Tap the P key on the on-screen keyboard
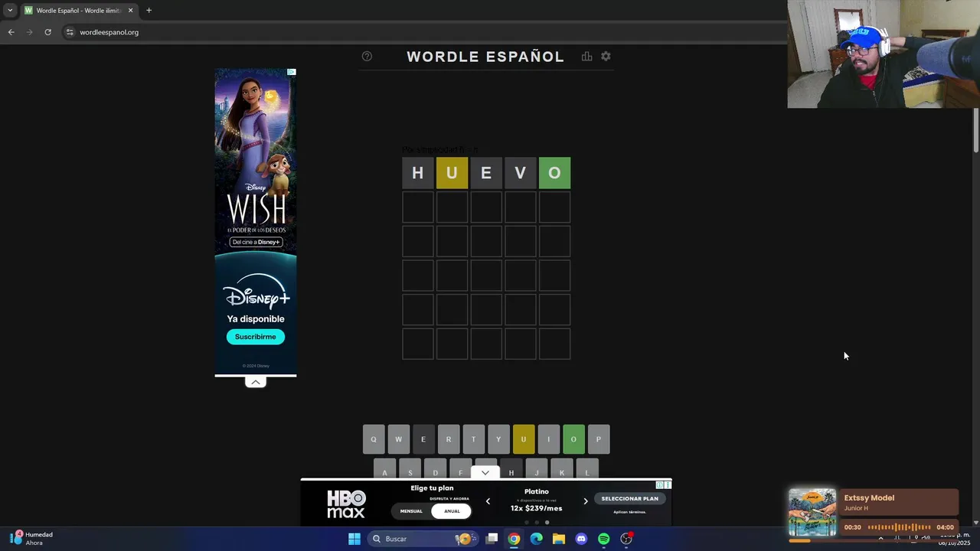This screenshot has width=980, height=551. (x=599, y=439)
